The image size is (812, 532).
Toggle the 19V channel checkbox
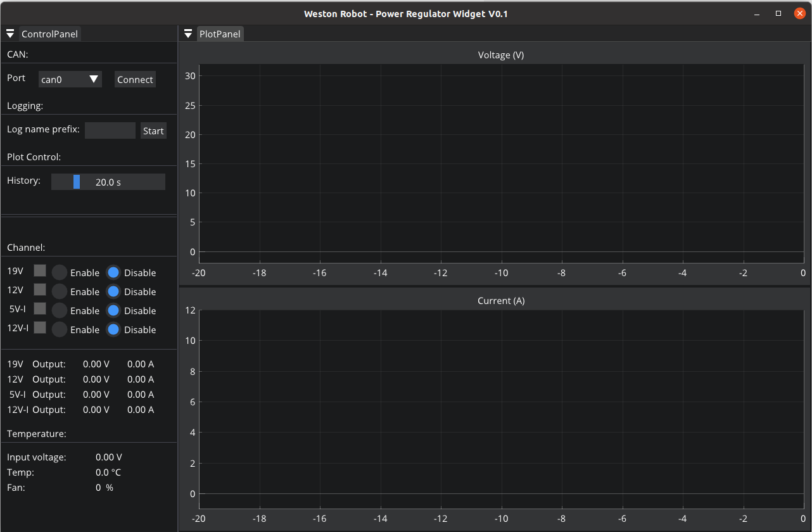(x=40, y=270)
